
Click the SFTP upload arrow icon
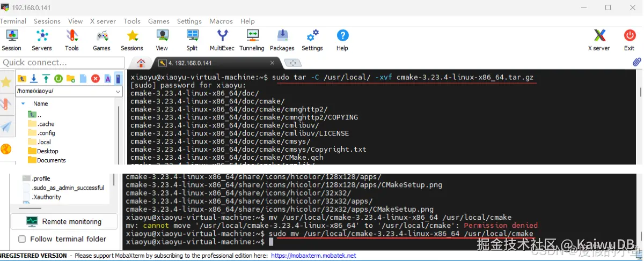(x=46, y=79)
